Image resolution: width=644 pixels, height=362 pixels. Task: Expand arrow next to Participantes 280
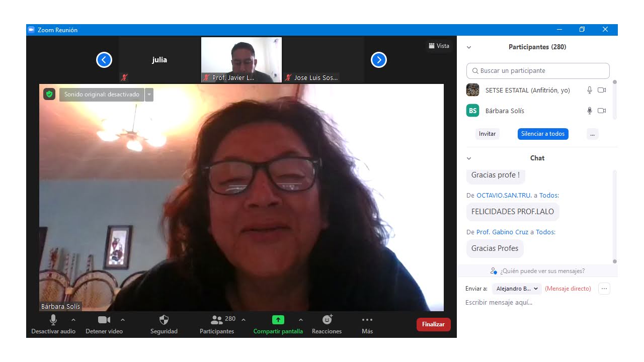244,320
